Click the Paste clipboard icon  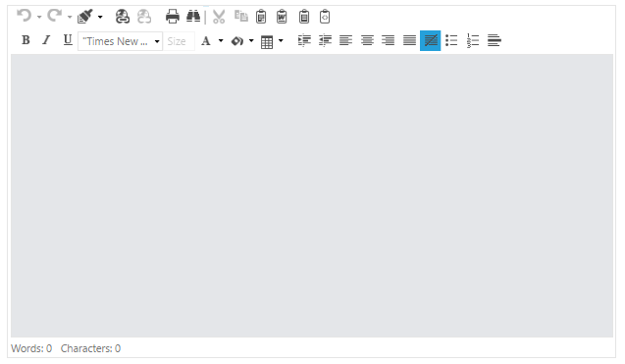click(x=261, y=17)
